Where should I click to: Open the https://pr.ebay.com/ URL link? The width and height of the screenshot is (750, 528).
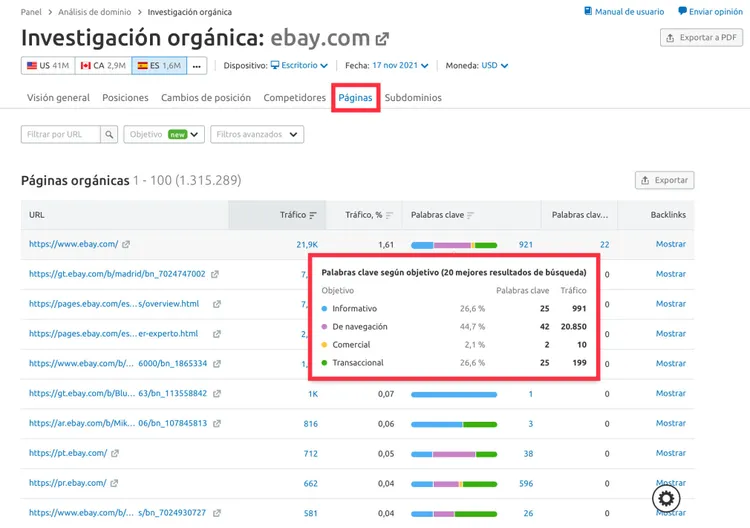[x=67, y=483]
